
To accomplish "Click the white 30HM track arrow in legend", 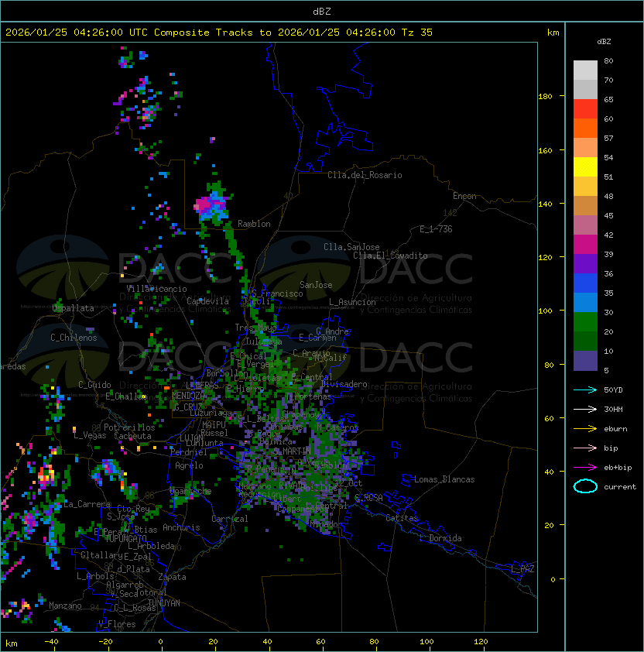I will tap(585, 410).
